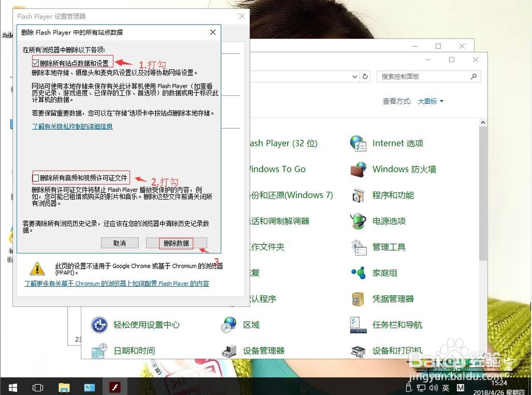532x395 pixels.
Task: Click the volume tray icon
Action: (x=434, y=388)
